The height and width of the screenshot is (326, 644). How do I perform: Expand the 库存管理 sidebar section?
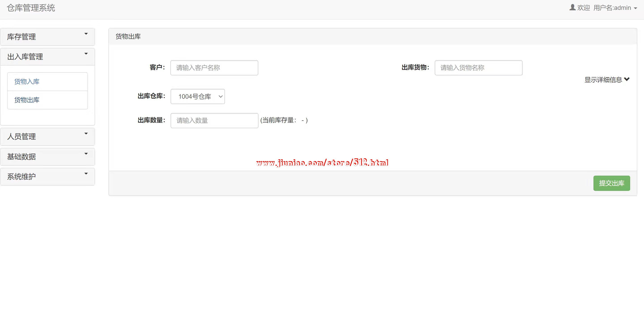tap(21, 37)
